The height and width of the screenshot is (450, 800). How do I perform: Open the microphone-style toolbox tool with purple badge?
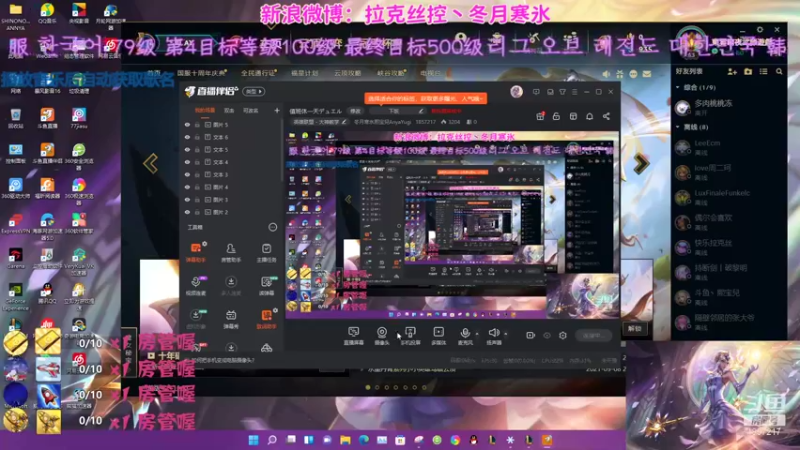coord(196,285)
